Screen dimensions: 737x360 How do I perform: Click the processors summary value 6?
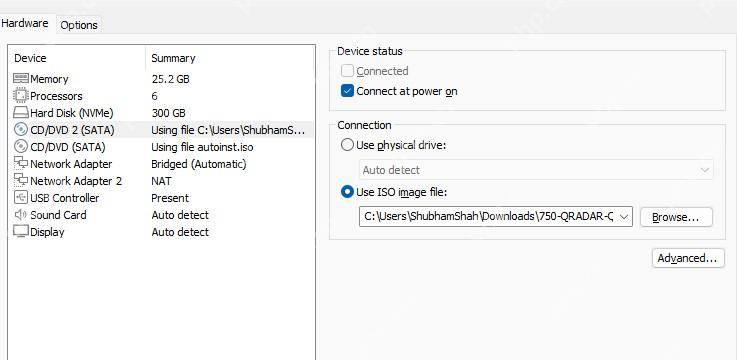click(x=155, y=96)
